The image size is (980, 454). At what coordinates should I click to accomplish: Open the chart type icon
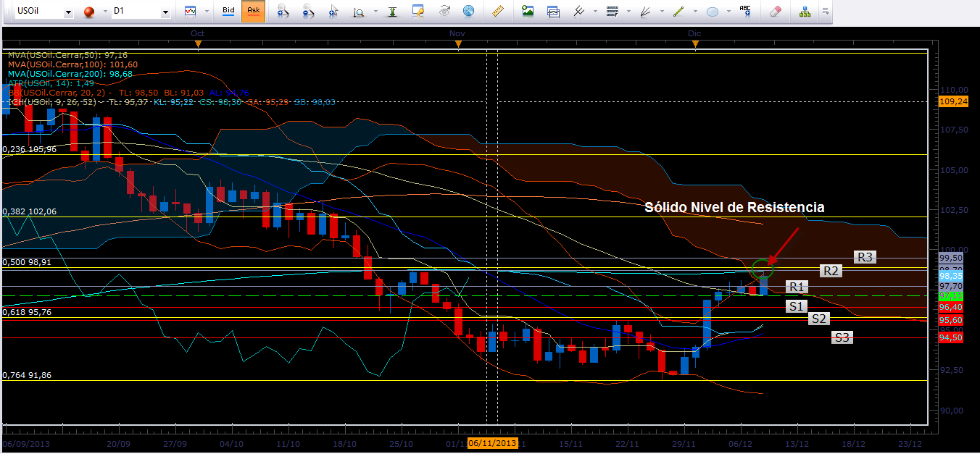point(191,12)
